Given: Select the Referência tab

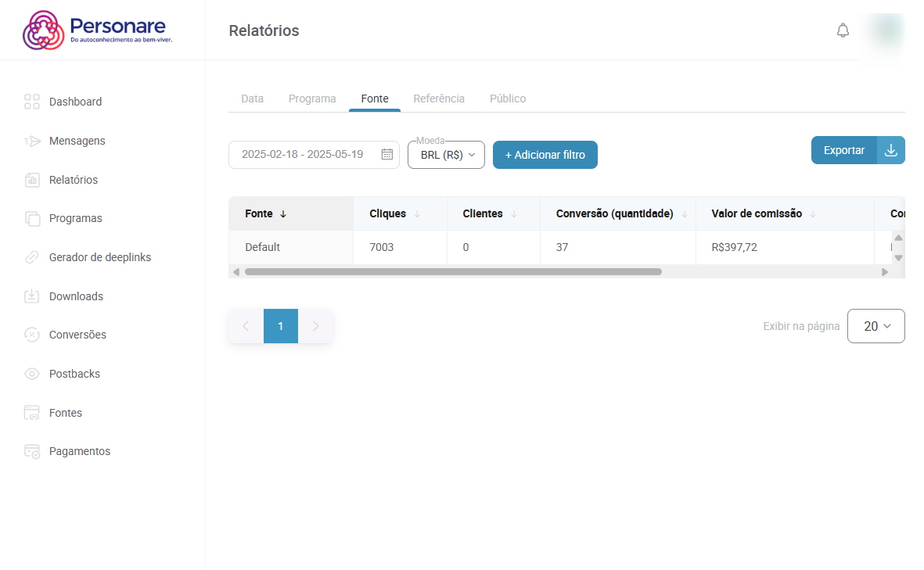Looking at the screenshot, I should [439, 99].
